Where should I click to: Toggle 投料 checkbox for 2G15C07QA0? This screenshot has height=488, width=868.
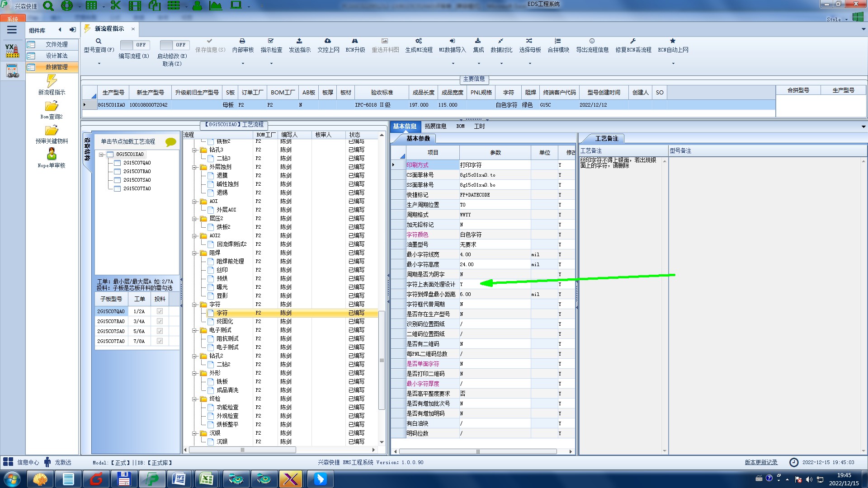[160, 311]
